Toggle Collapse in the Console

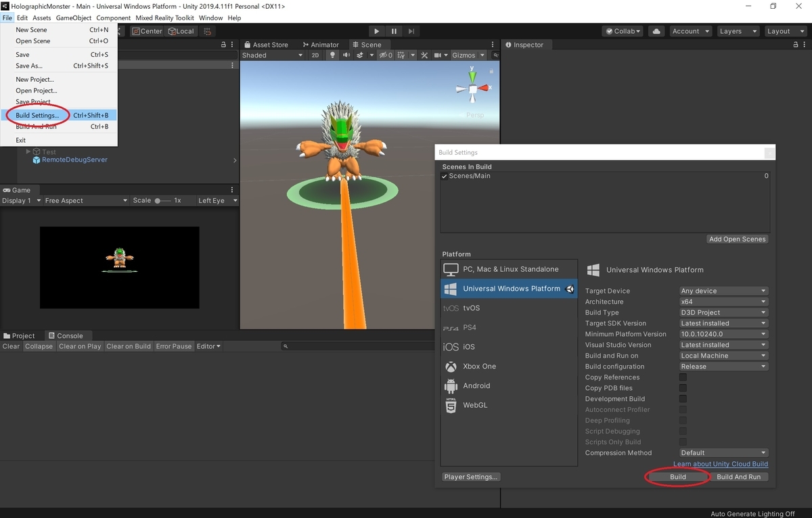(x=39, y=346)
